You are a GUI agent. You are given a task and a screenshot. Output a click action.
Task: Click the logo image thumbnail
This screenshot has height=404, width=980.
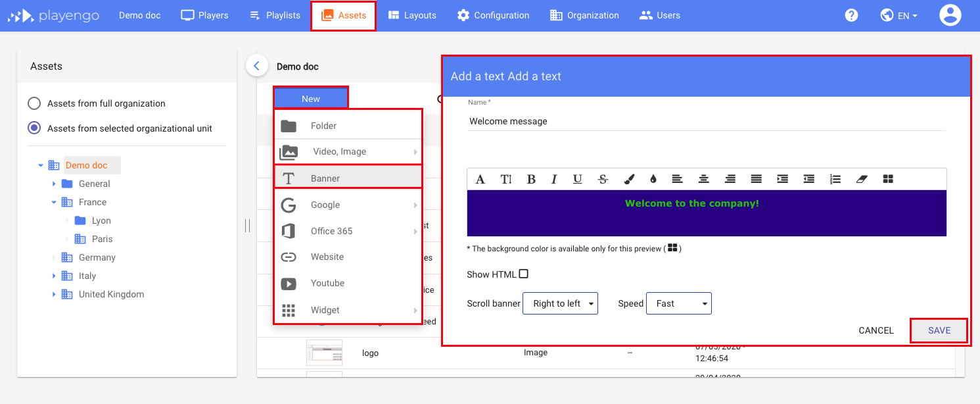[x=324, y=353]
